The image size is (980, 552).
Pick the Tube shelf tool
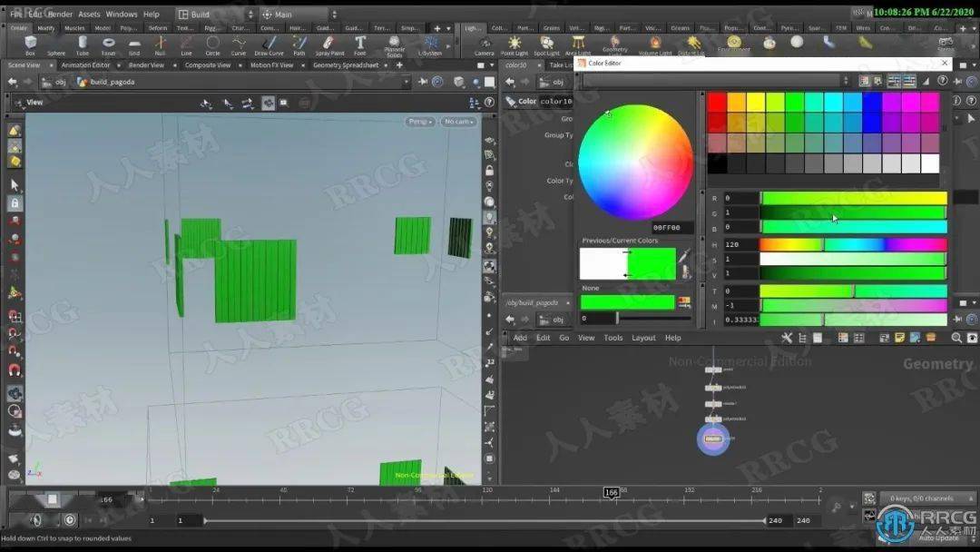(x=82, y=45)
